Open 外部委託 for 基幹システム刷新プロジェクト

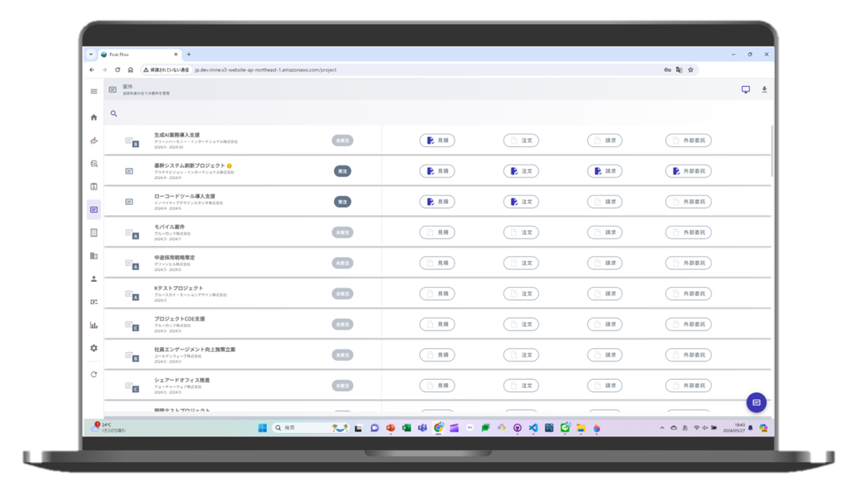pyautogui.click(x=688, y=171)
